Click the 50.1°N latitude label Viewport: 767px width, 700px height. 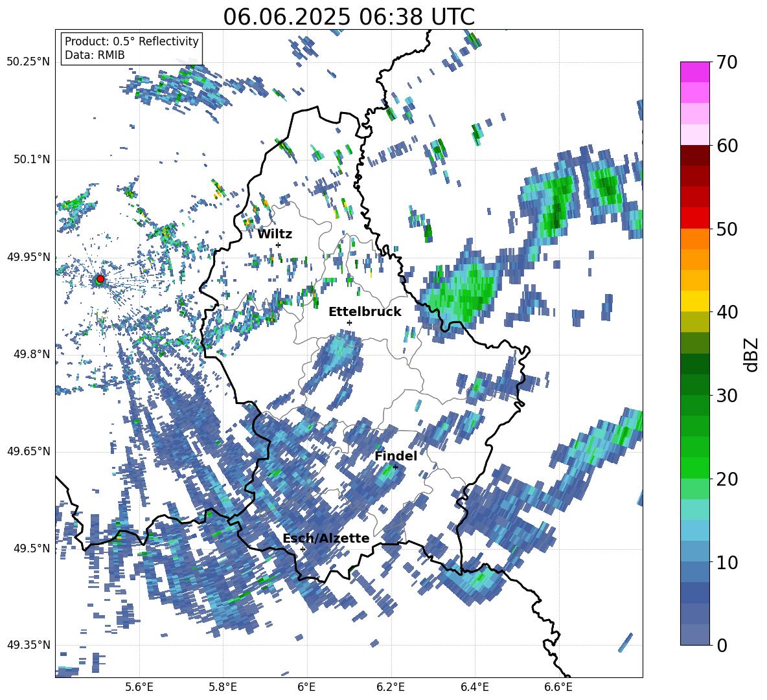(31, 159)
